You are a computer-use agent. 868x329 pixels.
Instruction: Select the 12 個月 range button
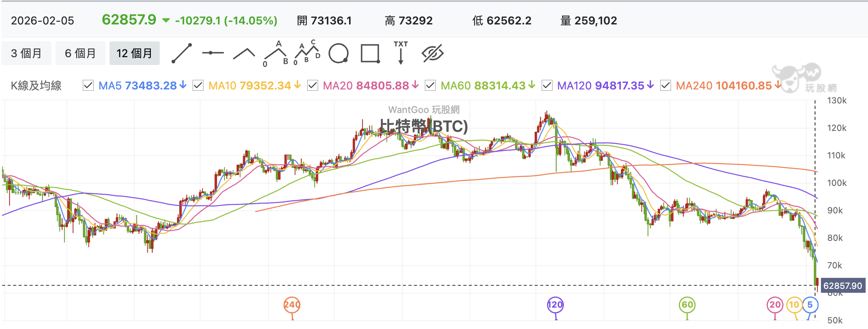tap(135, 53)
